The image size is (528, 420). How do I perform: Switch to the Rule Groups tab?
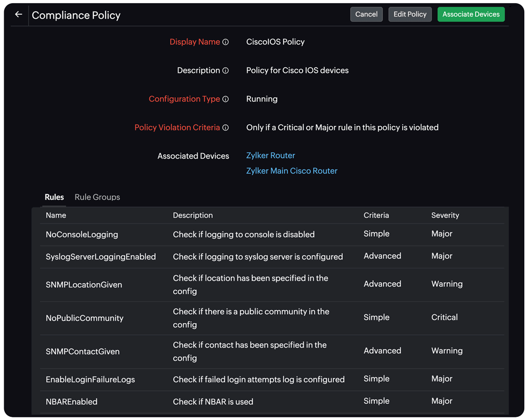tap(97, 197)
